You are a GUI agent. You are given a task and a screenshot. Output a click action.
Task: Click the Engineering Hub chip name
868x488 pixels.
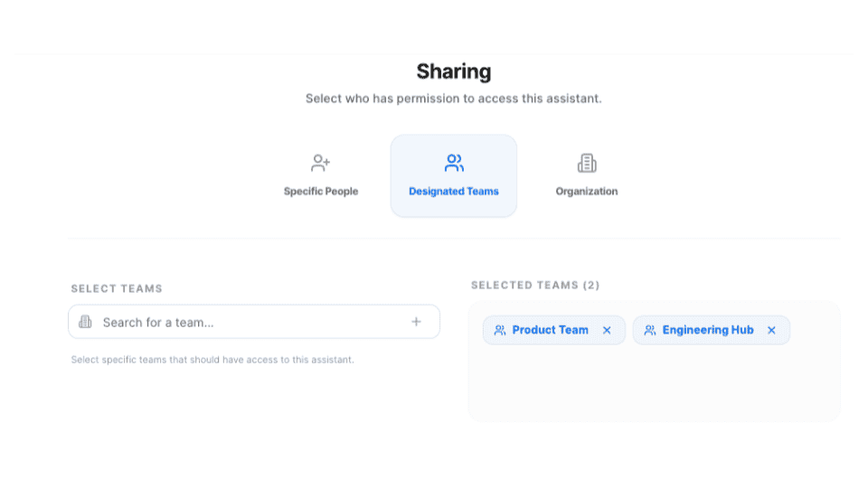coord(708,331)
